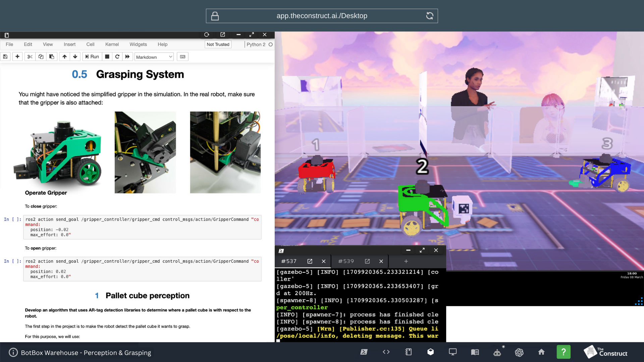The height and width of the screenshot is (362, 644).
Task: Open the simulation cube icon in bottom bar
Action: [431, 352]
